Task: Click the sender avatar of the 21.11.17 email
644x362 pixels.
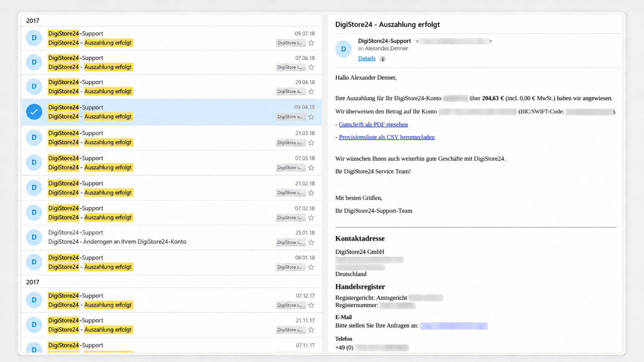Action: tap(34, 325)
